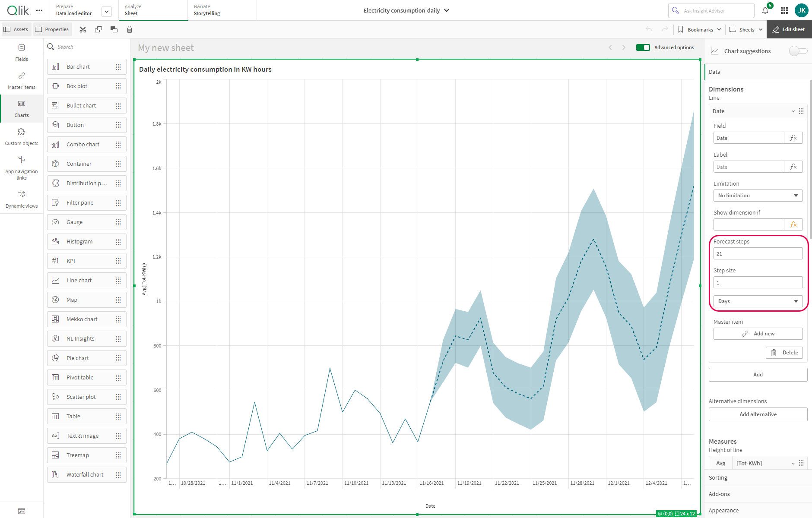Viewport: 812px width, 518px height.
Task: Expand the Days step unit dropdown
Action: (x=758, y=301)
